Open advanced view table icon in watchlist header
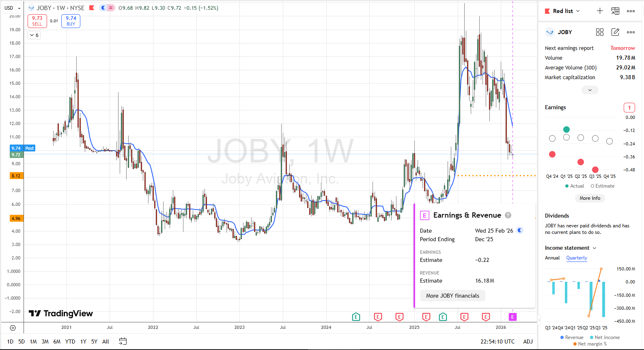644x350 pixels. (615, 11)
